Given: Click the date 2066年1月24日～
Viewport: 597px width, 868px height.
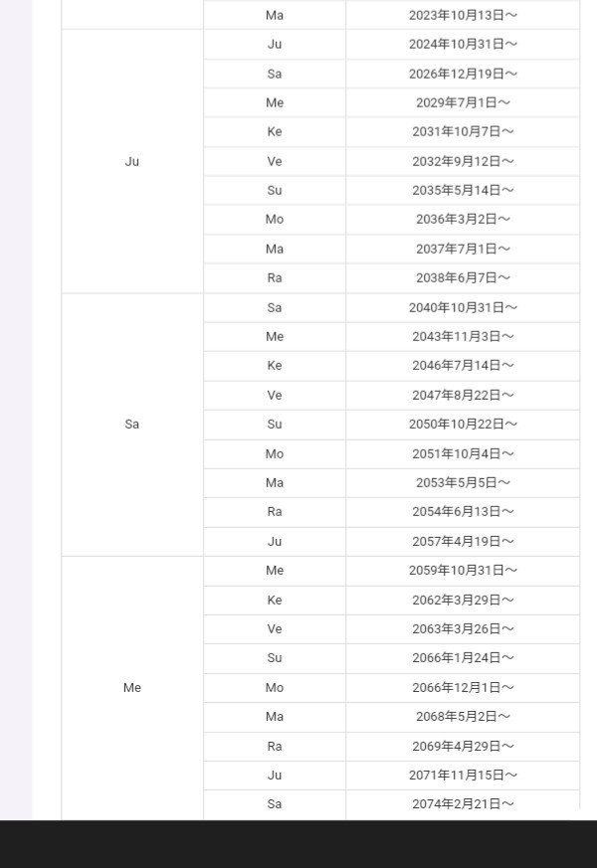Looking at the screenshot, I should 463,657.
